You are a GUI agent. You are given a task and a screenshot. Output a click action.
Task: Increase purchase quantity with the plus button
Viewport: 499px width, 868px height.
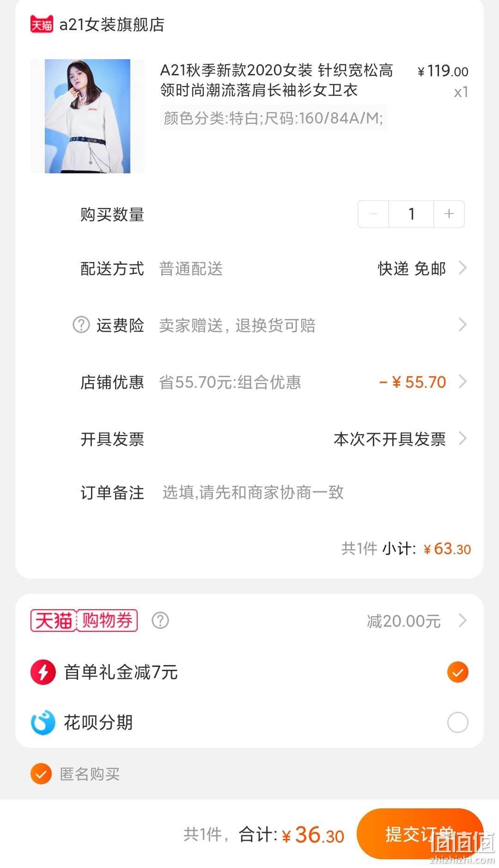click(449, 214)
